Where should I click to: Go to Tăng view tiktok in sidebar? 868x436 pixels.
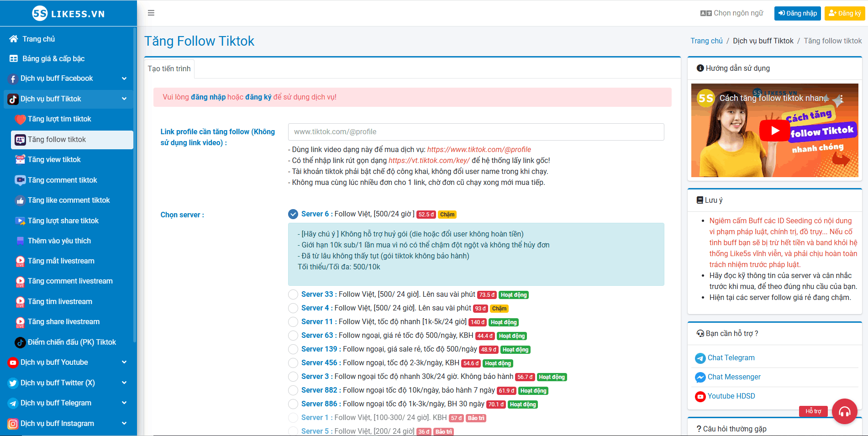pos(54,160)
